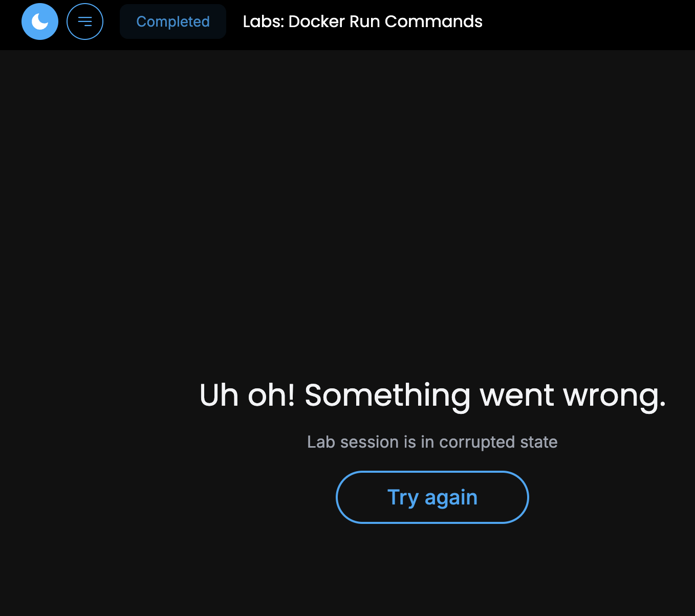This screenshot has width=695, height=616.
Task: Open the task list menu icon beside the moon
Action: click(85, 21)
